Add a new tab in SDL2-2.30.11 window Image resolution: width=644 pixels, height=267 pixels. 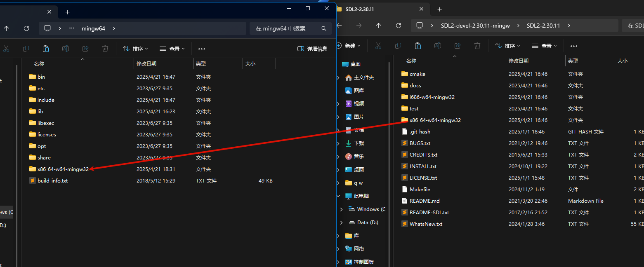(439, 9)
